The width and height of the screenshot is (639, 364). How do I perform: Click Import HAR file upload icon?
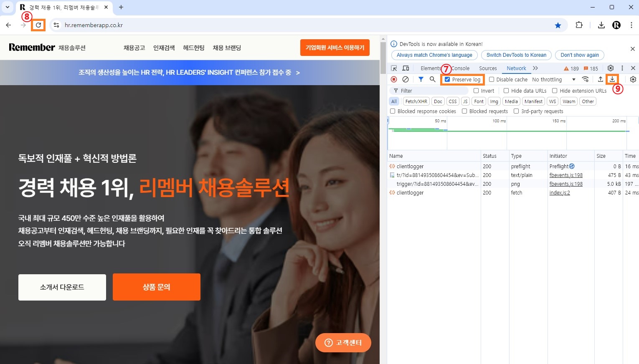pyautogui.click(x=601, y=79)
